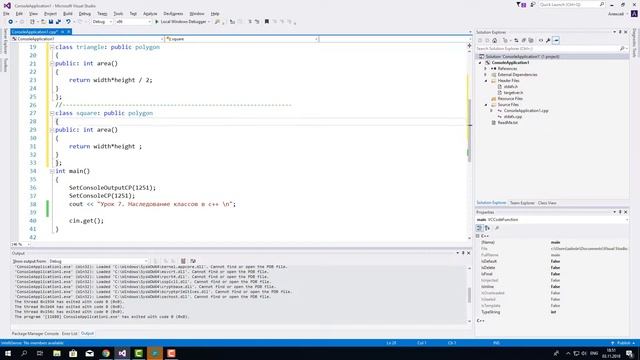Select stdafx.h in Solution Explorer
The width and height of the screenshot is (640, 360).
click(x=510, y=87)
